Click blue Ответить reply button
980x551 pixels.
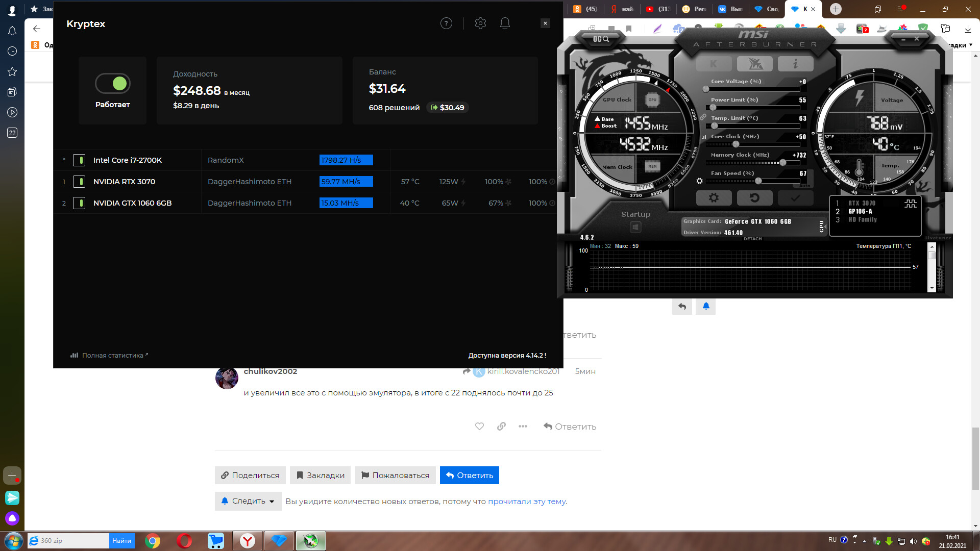click(x=469, y=475)
